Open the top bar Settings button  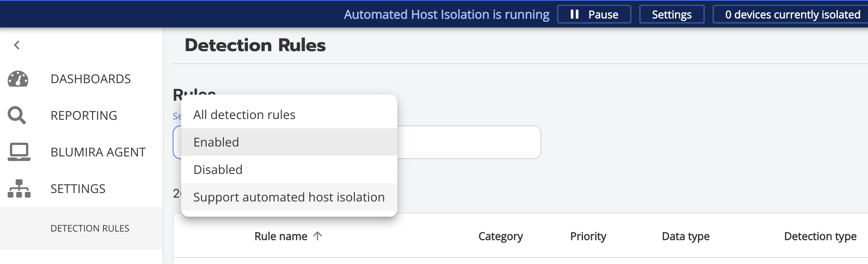[x=672, y=14]
